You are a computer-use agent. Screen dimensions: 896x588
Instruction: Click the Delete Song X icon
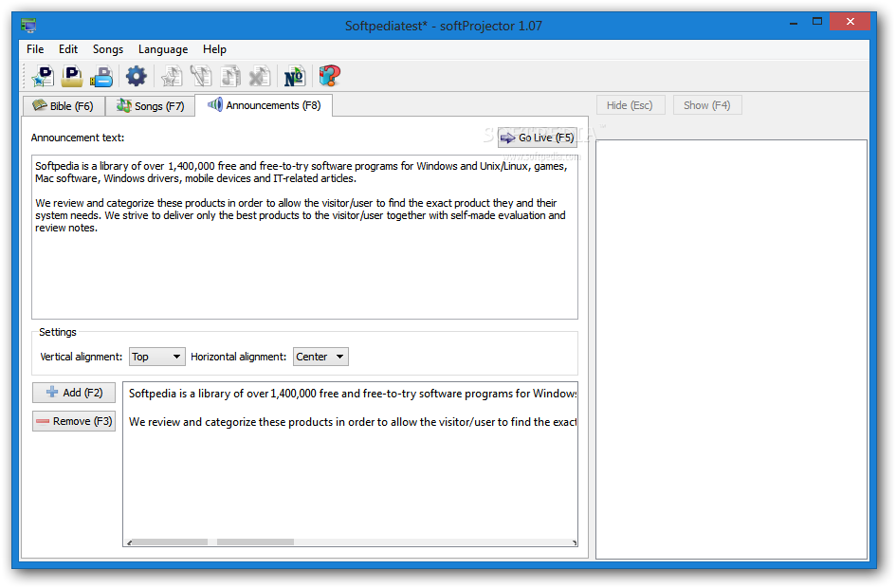(260, 76)
